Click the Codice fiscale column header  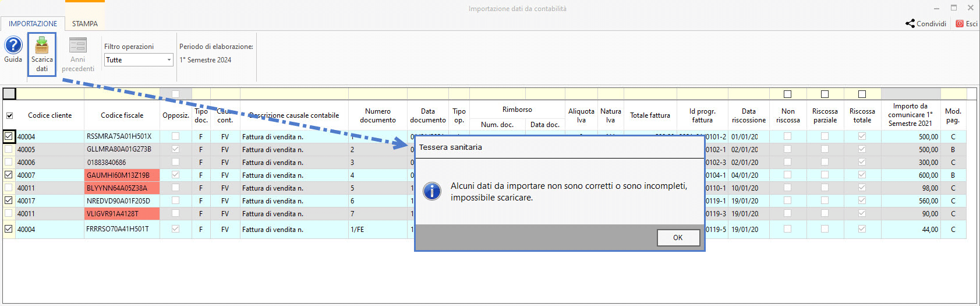(122, 115)
